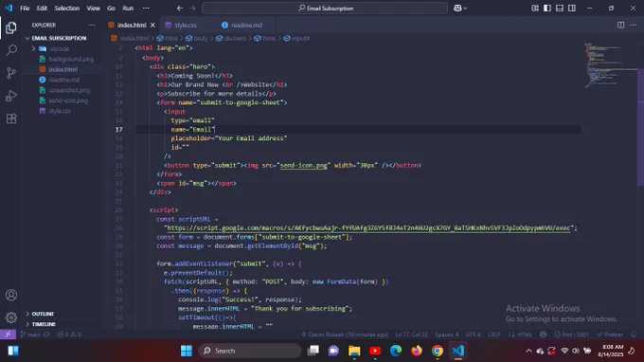Open the Run menu
The image size is (644, 362).
(x=128, y=9)
